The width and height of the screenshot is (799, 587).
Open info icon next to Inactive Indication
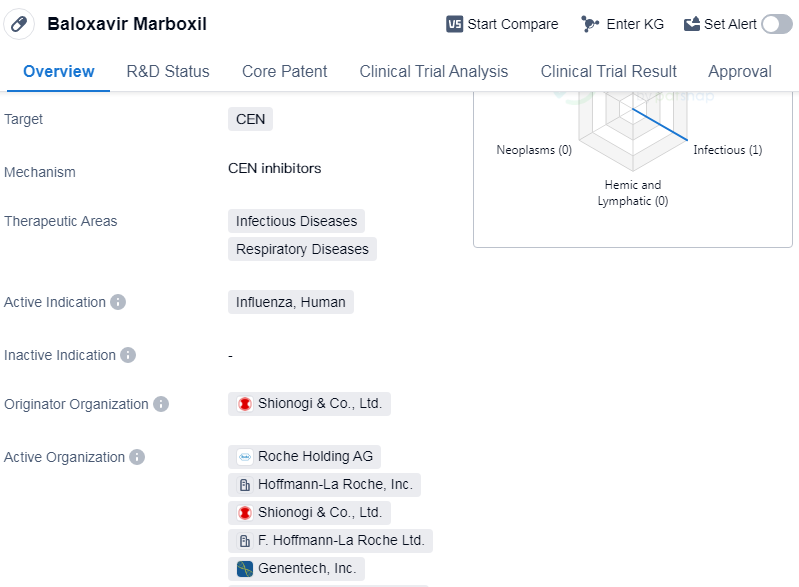click(128, 355)
